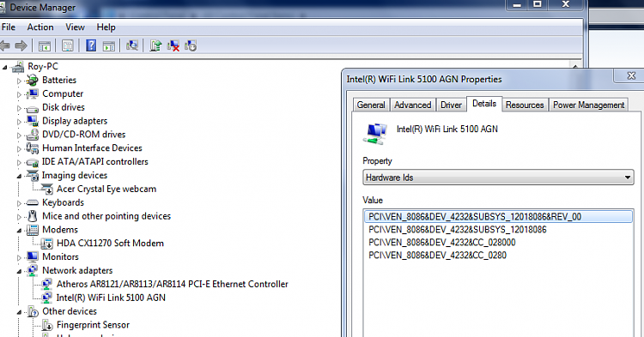Click the Uninstall device toolbar icon
The height and width of the screenshot is (337, 644).
point(173,45)
